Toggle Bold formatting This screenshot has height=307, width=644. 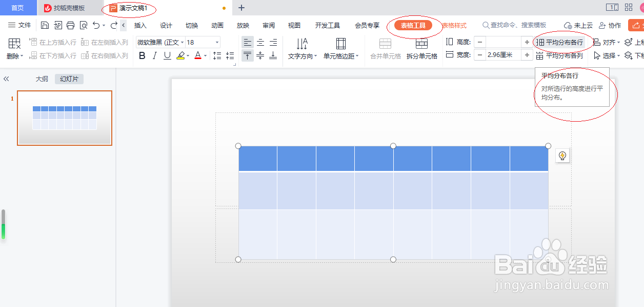coord(142,55)
